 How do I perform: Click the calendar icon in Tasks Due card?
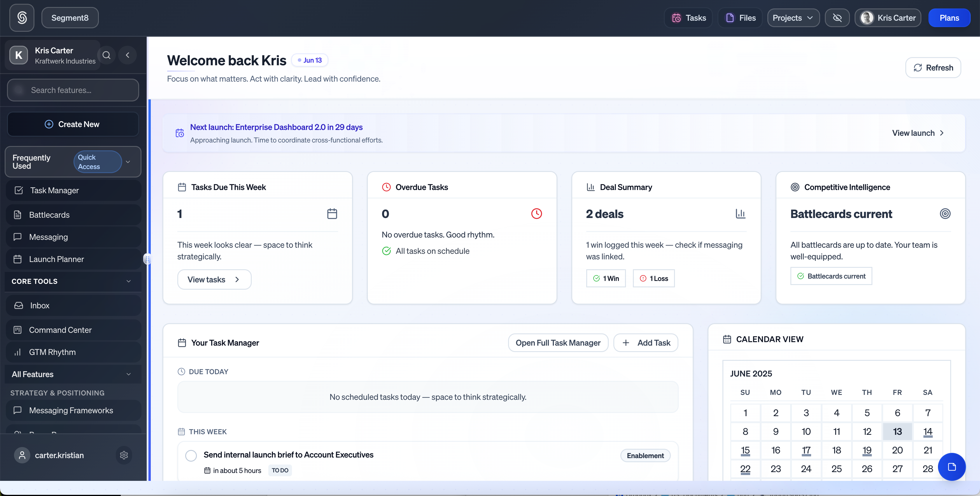332,214
